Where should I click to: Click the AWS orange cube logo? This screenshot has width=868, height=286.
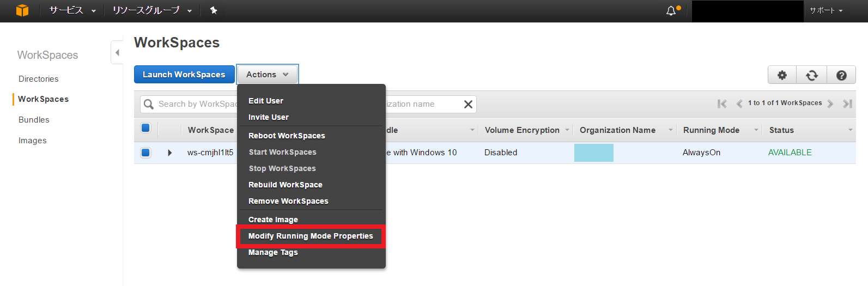[22, 10]
